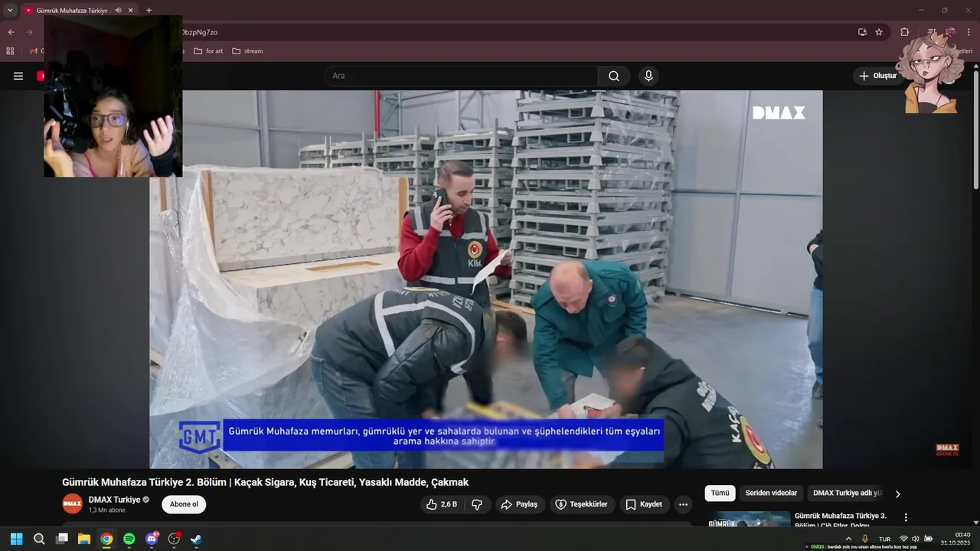Dislike the video with thumbs down
980x551 pixels.
tap(476, 504)
